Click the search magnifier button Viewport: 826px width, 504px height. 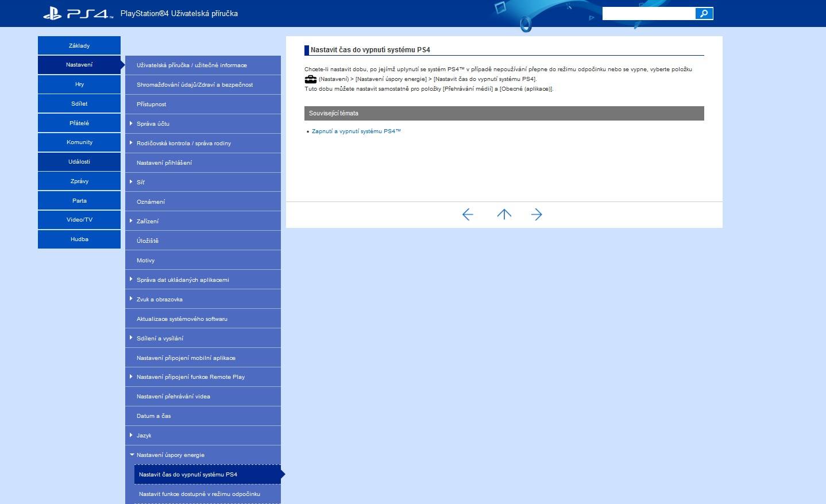pyautogui.click(x=704, y=13)
